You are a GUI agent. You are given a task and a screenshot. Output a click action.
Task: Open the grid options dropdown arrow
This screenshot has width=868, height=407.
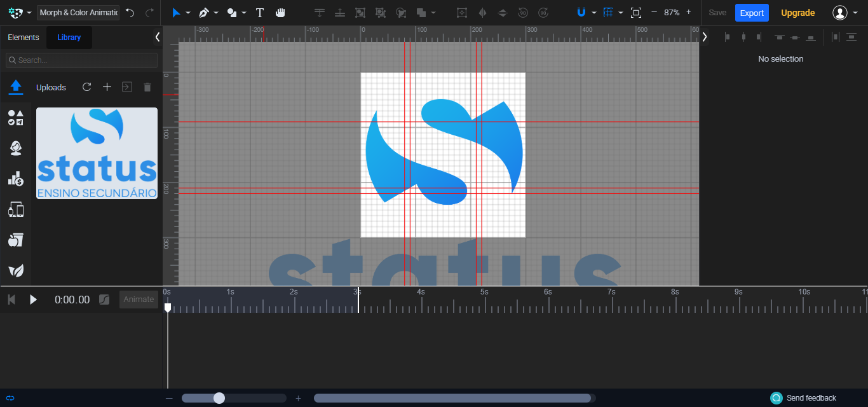621,12
